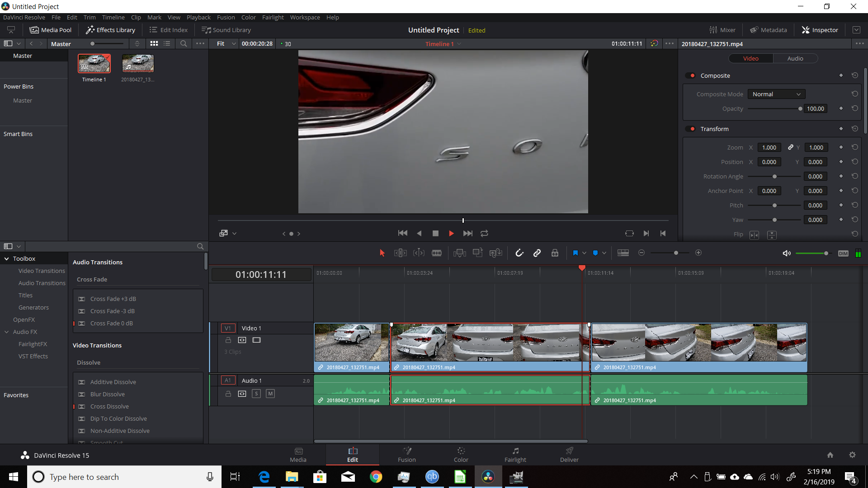
Task: Open the audio Mixer panel
Action: click(x=722, y=30)
